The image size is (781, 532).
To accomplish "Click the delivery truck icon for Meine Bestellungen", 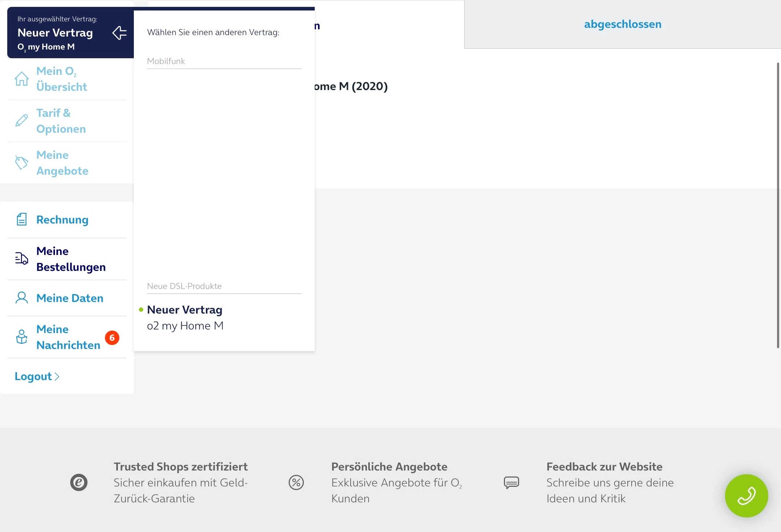I will point(22,259).
